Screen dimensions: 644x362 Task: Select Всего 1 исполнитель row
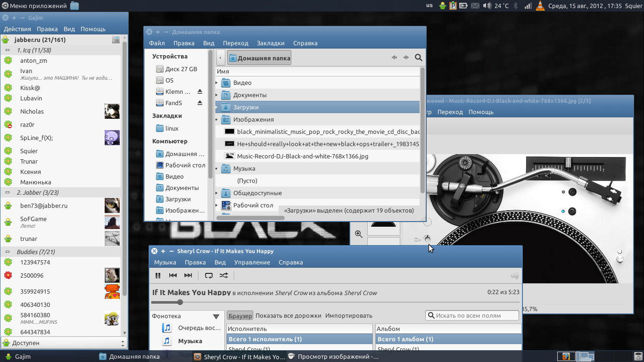tap(299, 339)
